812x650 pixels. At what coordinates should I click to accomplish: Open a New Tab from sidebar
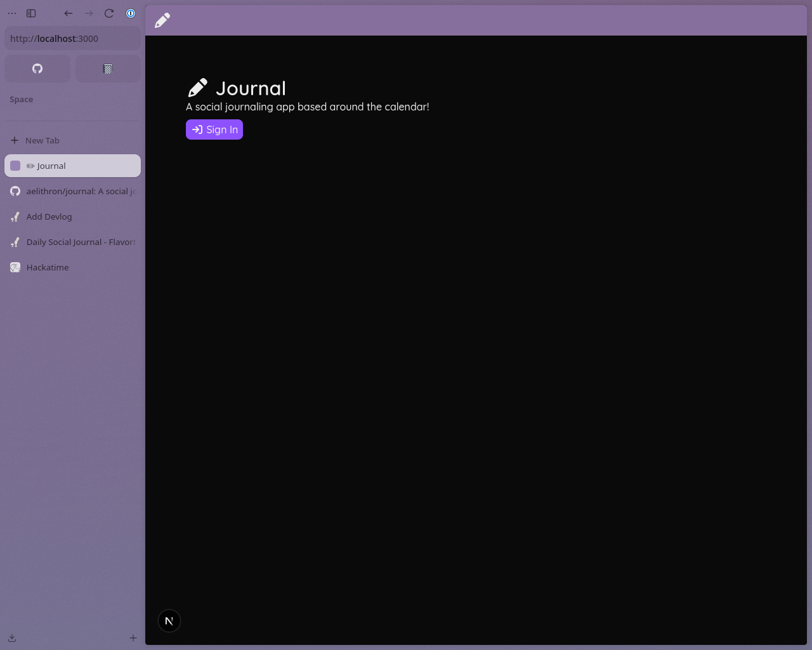42,140
